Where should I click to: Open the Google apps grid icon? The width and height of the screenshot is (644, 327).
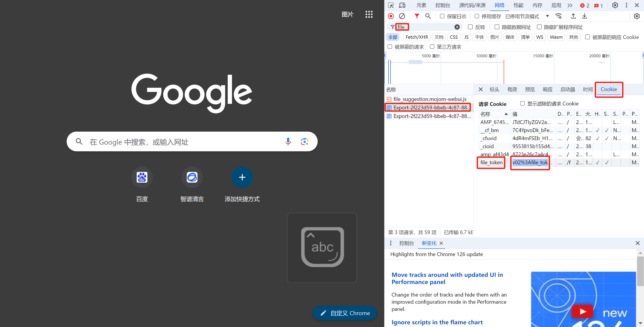(369, 14)
